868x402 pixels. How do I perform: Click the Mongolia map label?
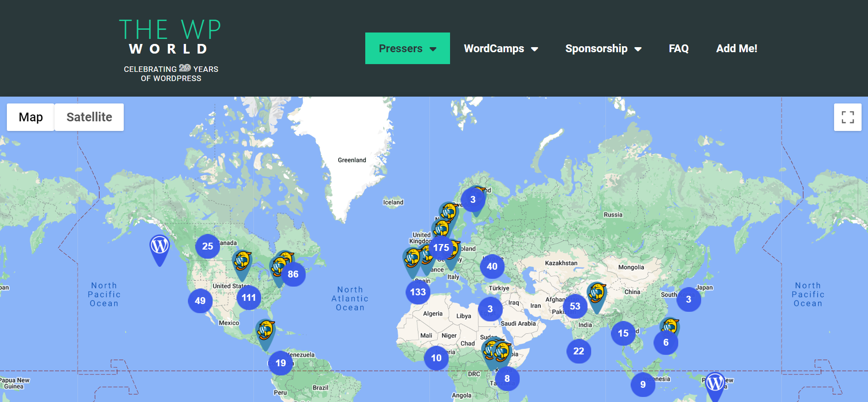[x=631, y=267]
